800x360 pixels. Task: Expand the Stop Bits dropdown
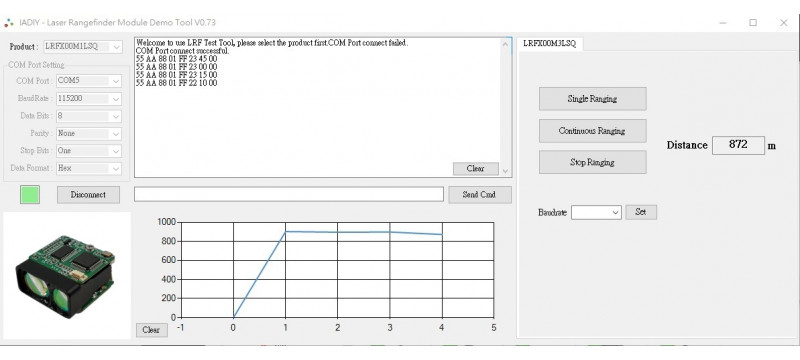(x=89, y=151)
